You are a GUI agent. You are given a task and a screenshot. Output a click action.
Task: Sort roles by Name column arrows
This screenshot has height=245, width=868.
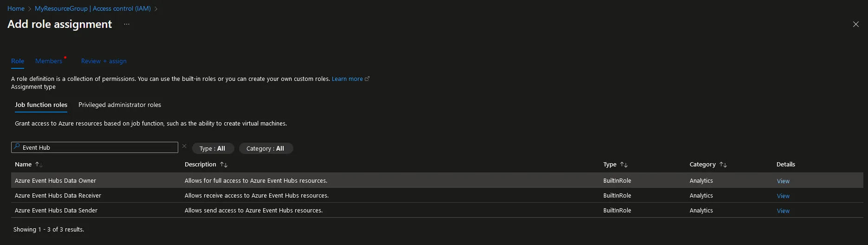click(39, 165)
